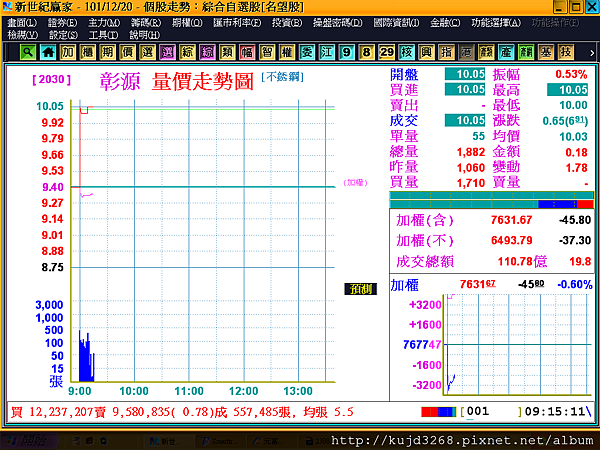Select the 櫃 OTC toolbar icon

click(88, 52)
